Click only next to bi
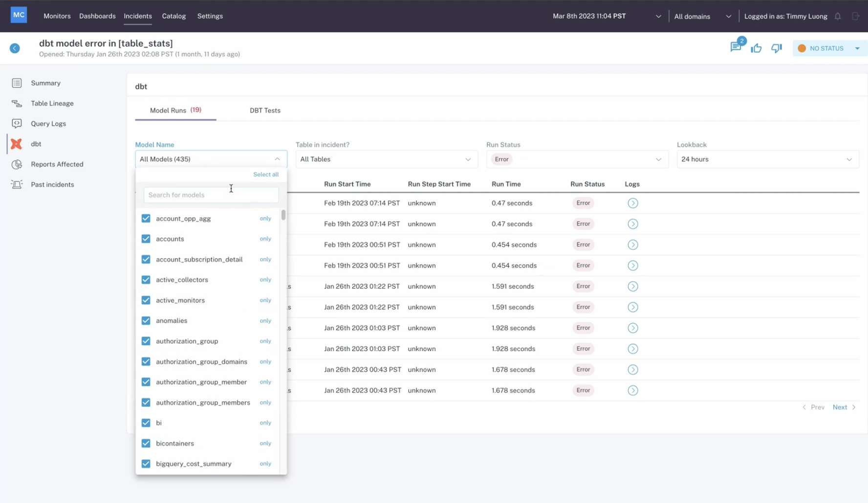The image size is (868, 503). (x=265, y=423)
